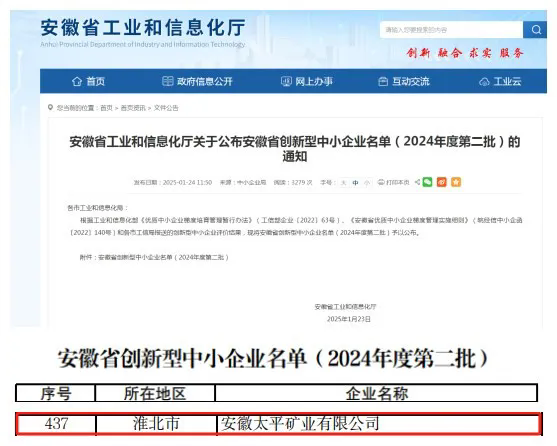Click the cloud icon beside 工业云
The height and width of the screenshot is (446, 557).
[484, 82]
